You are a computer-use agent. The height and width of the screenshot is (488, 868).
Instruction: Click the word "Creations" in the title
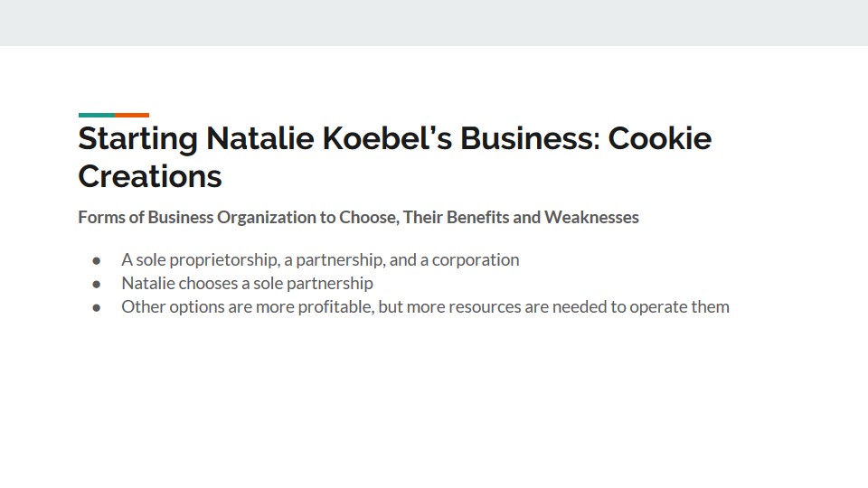pos(150,175)
